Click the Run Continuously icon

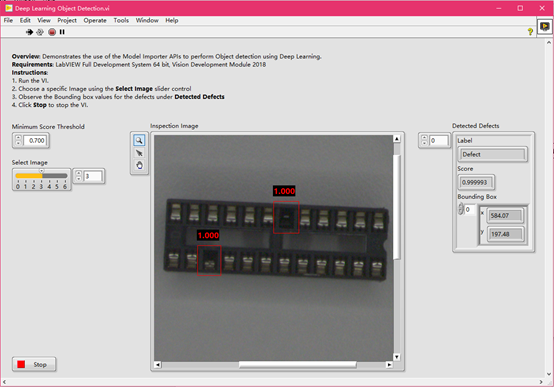pos(40,32)
